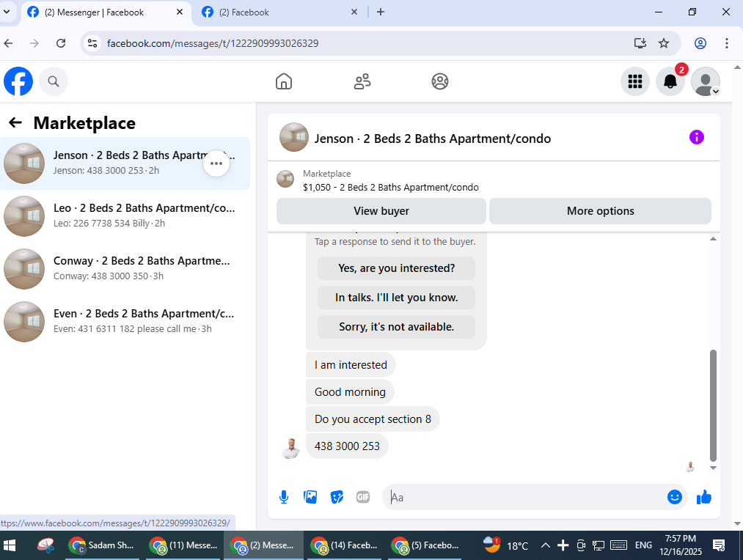Click the More options button
This screenshot has width=743, height=560.
tap(600, 211)
